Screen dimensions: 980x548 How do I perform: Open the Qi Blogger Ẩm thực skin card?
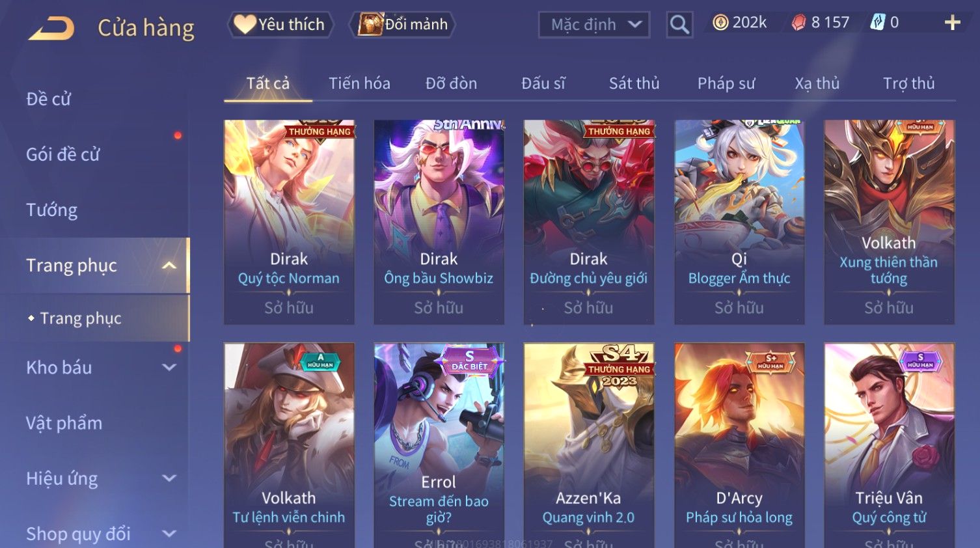tap(739, 222)
